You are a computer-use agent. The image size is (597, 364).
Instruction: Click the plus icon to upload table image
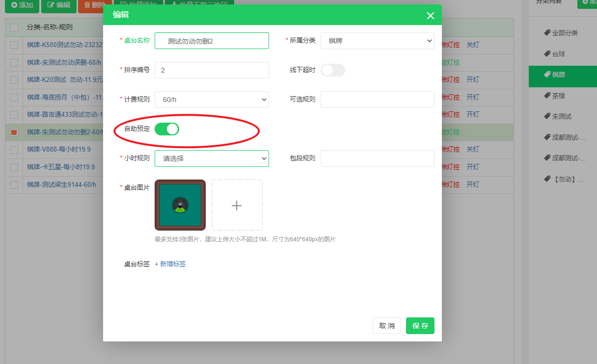coord(237,205)
